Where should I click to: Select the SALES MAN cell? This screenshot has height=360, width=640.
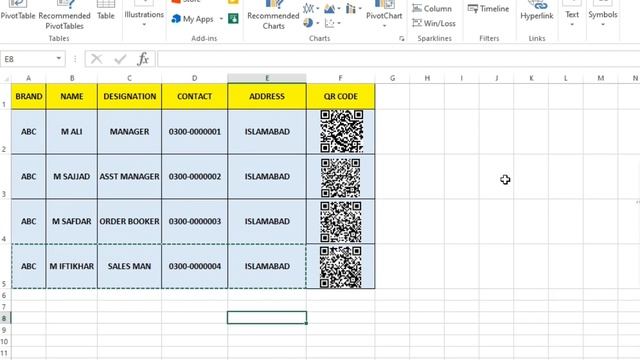click(129, 266)
